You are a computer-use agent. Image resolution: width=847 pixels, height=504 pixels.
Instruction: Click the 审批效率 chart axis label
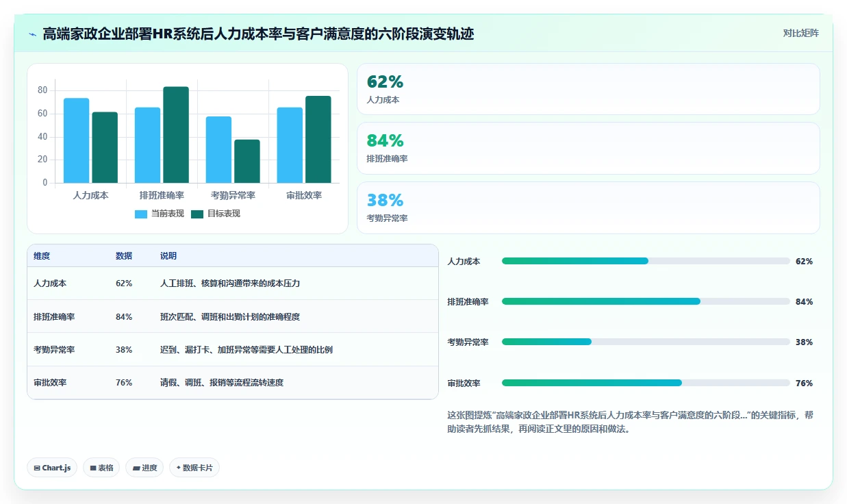pyautogui.click(x=304, y=195)
